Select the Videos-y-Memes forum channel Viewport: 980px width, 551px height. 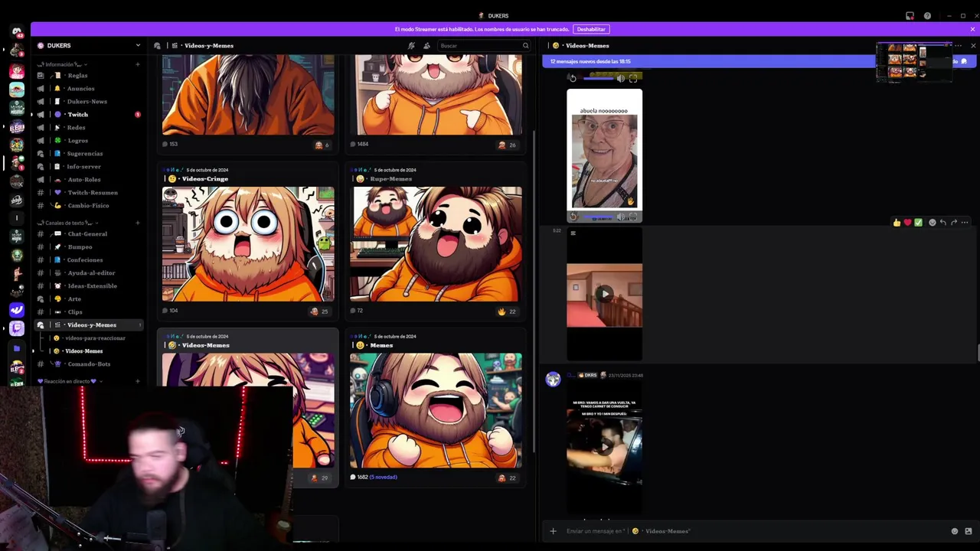tap(89, 324)
